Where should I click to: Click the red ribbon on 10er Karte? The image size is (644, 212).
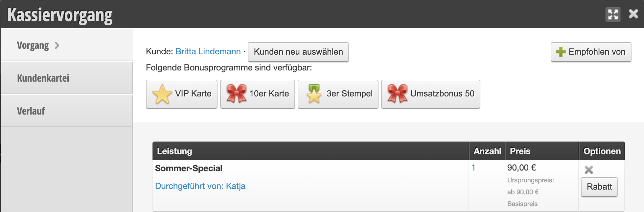tap(236, 93)
